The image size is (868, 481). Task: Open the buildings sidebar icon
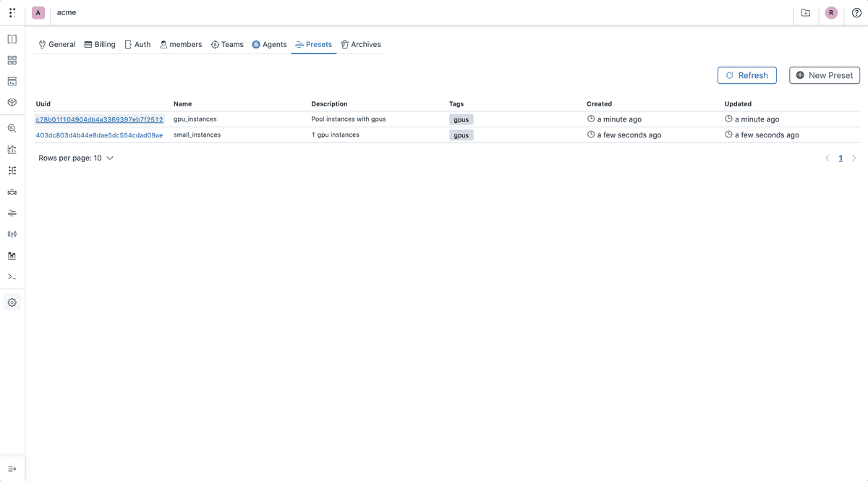click(12, 255)
